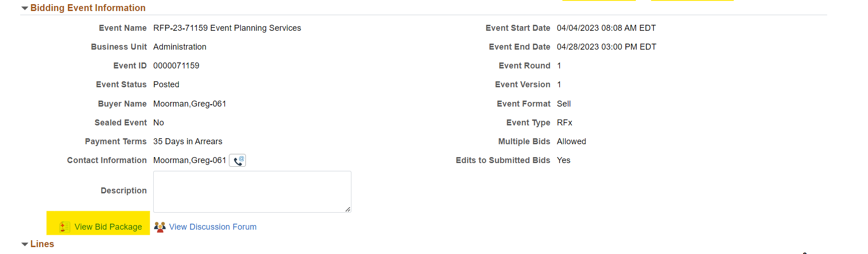Click the Bidding Event Information heading text
The width and height of the screenshot is (868, 254).
point(88,8)
